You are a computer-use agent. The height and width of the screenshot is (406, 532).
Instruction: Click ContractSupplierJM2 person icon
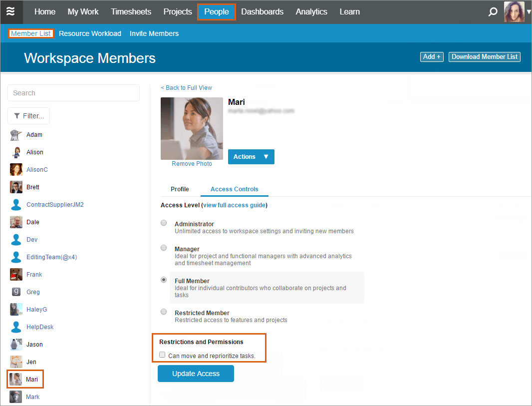(16, 205)
